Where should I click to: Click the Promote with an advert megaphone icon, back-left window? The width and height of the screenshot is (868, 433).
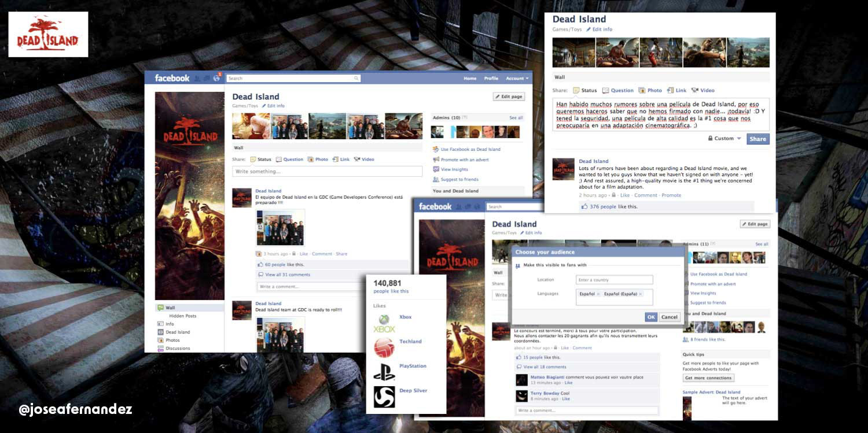coord(436,160)
